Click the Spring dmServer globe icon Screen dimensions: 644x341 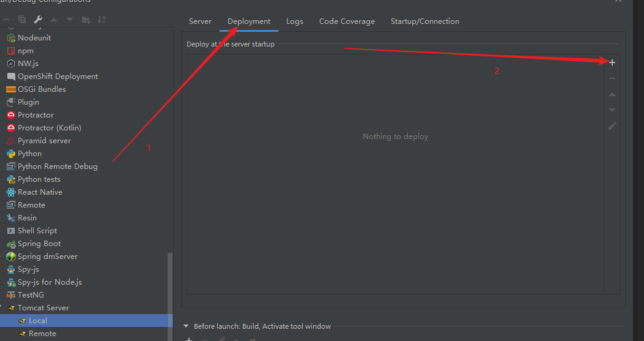coord(11,257)
